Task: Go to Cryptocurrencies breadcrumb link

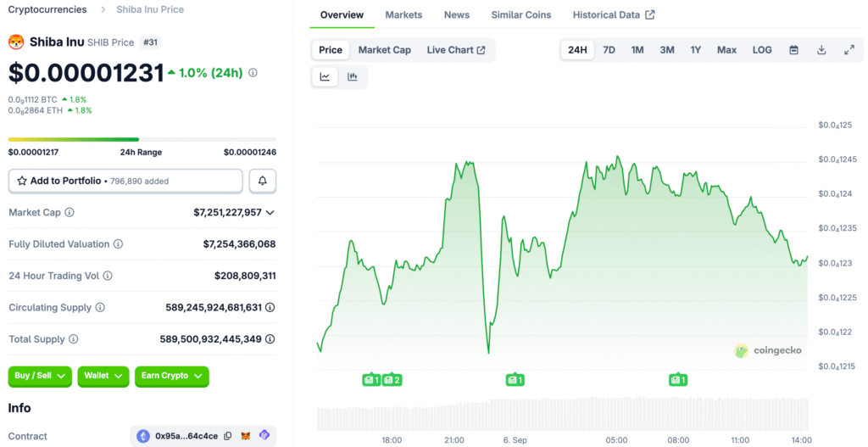Action: (47, 9)
